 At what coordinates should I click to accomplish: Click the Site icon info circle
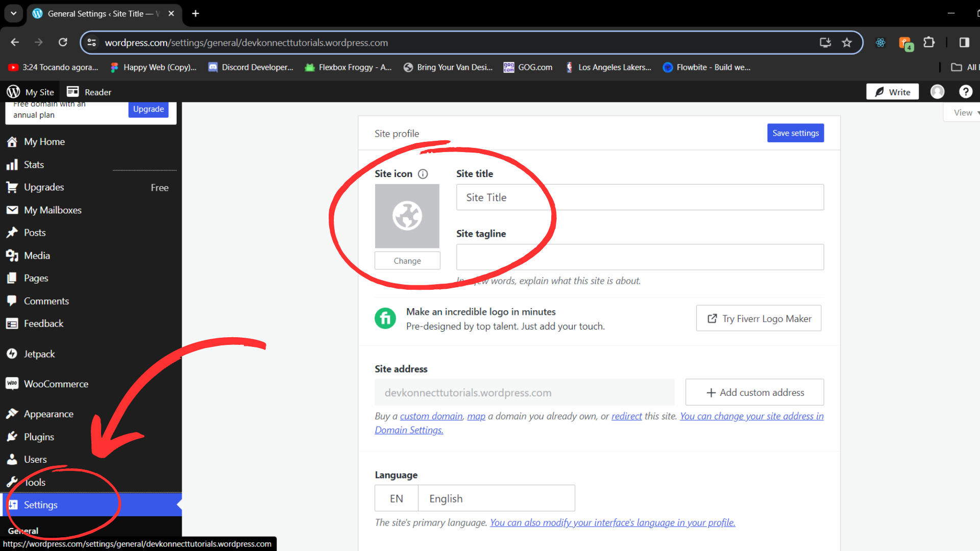[x=423, y=174]
